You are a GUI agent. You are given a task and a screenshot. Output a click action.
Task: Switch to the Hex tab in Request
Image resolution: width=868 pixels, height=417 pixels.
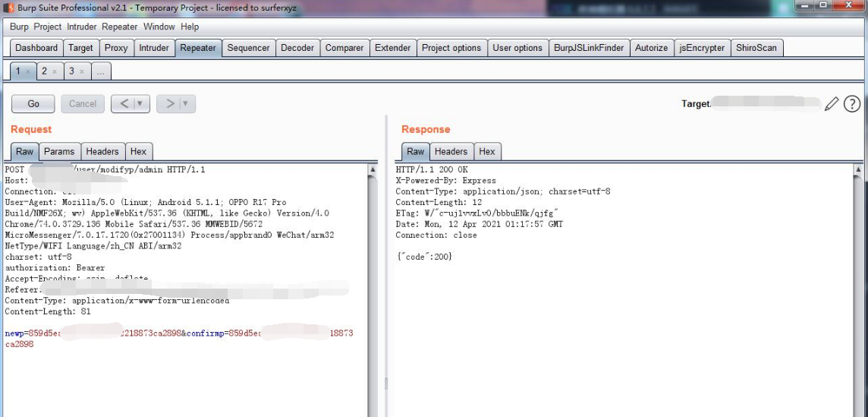pos(138,151)
